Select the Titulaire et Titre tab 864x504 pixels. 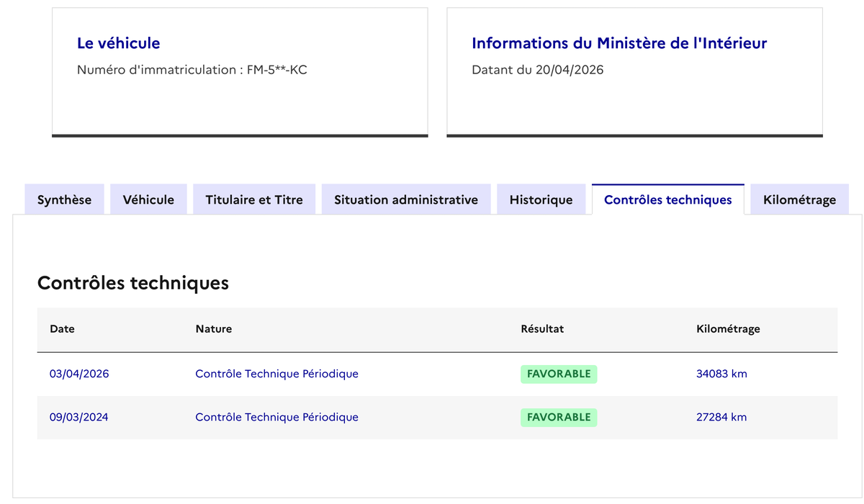pyautogui.click(x=254, y=199)
